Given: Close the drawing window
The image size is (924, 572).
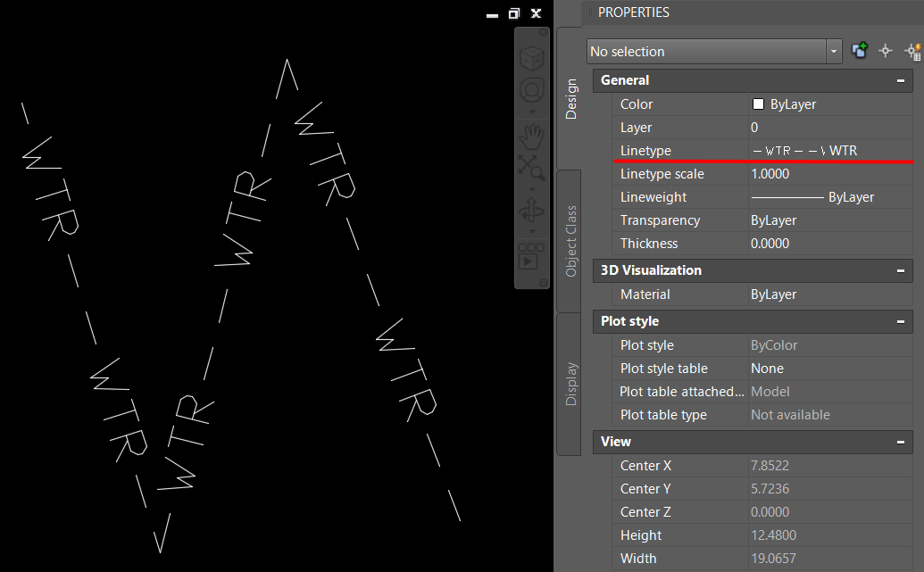Looking at the screenshot, I should point(536,13).
